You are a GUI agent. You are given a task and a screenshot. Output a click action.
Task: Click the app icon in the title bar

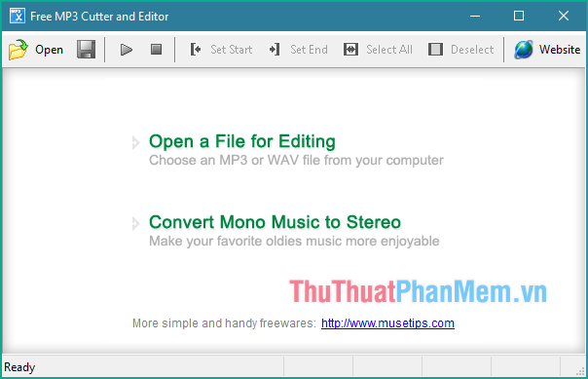coord(18,17)
